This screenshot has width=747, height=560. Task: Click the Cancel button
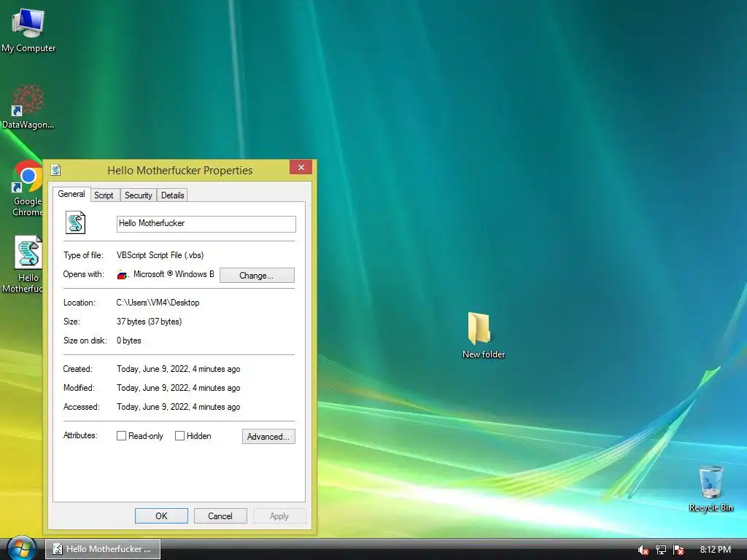point(220,516)
